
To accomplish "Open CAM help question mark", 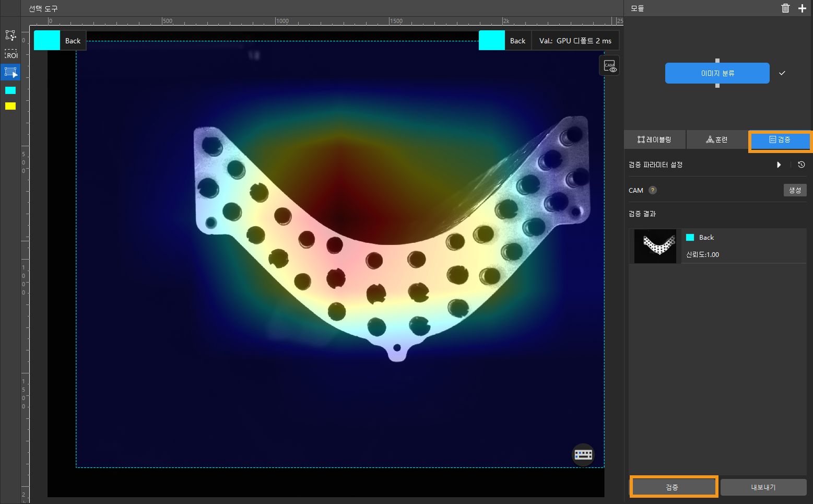I will (653, 190).
